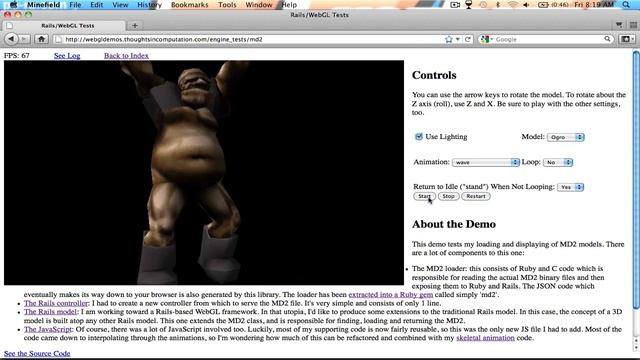Click the browser Back arrow button

11,39
